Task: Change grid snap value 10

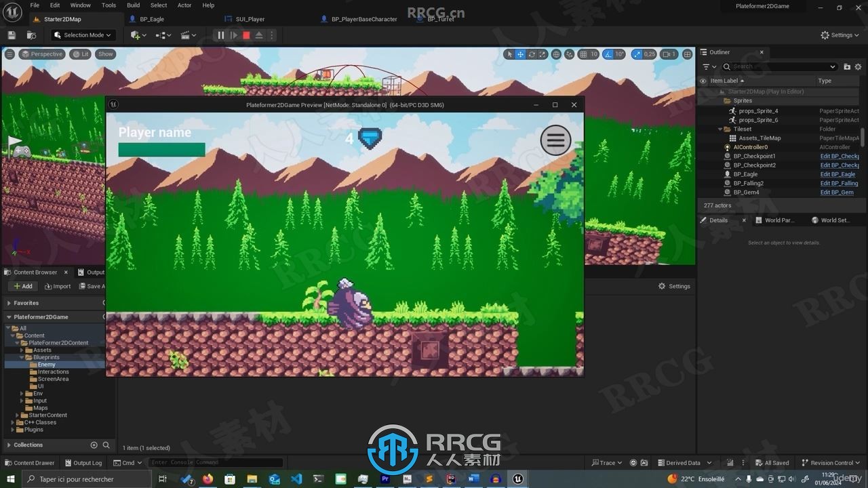Action: click(594, 54)
